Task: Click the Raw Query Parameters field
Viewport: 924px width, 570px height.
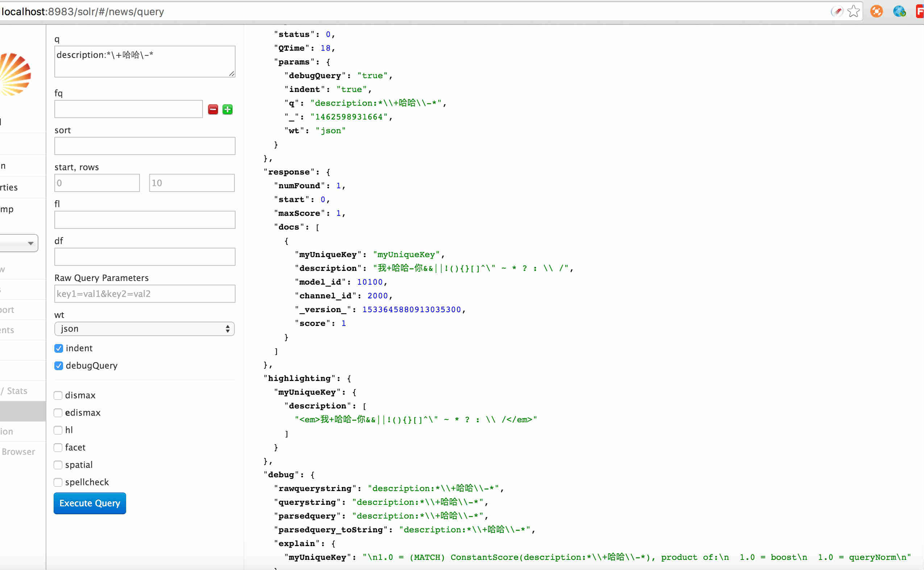Action: pyautogui.click(x=145, y=294)
